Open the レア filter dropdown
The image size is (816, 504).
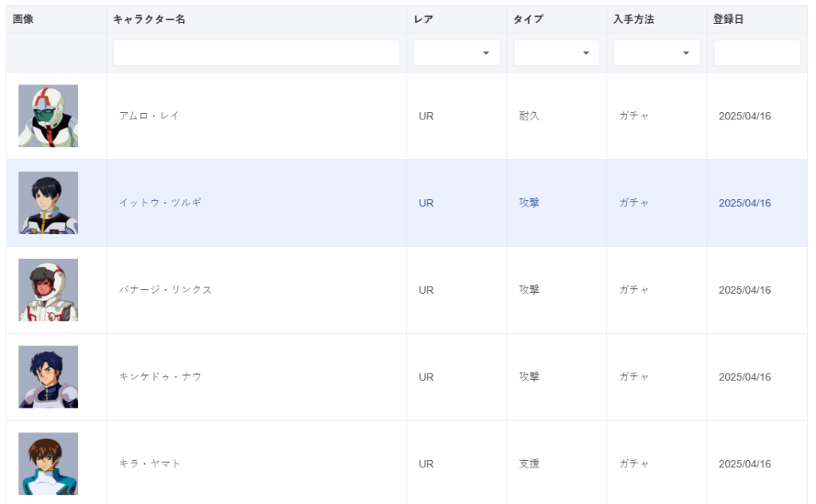pos(457,53)
